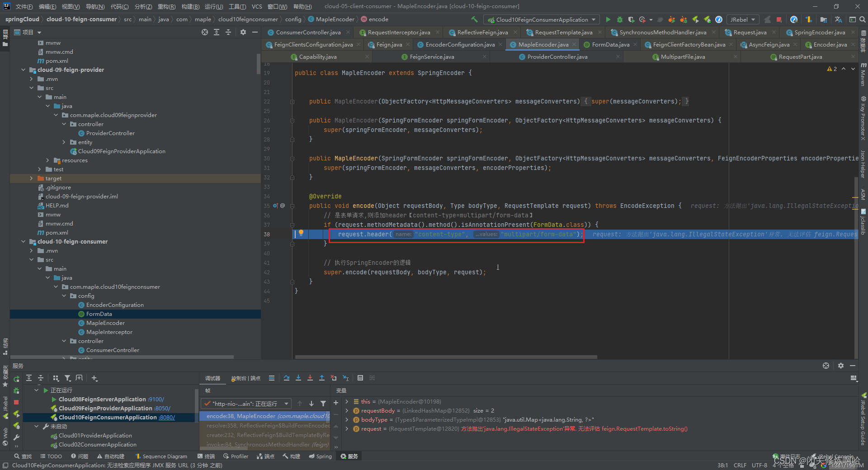Expand the target folder

tap(32, 178)
